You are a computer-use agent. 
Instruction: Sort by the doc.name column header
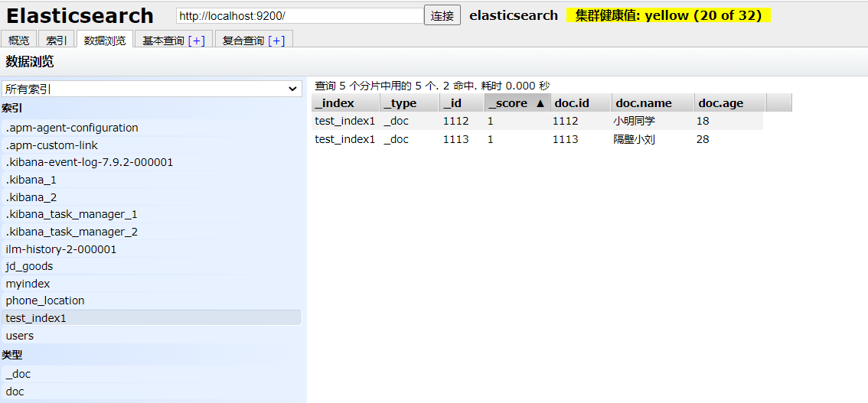653,102
